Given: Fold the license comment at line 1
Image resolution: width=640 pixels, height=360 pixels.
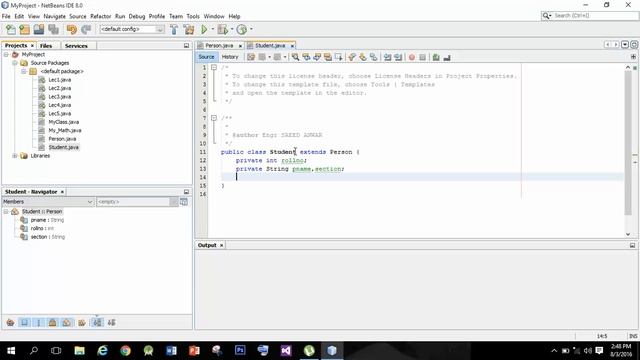Looking at the screenshot, I should tap(213, 67).
